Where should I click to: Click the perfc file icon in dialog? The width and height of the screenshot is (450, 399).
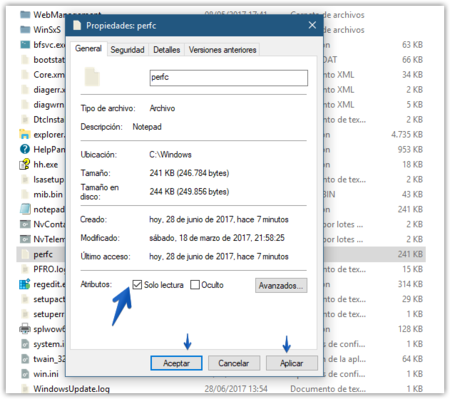pyautogui.click(x=92, y=77)
